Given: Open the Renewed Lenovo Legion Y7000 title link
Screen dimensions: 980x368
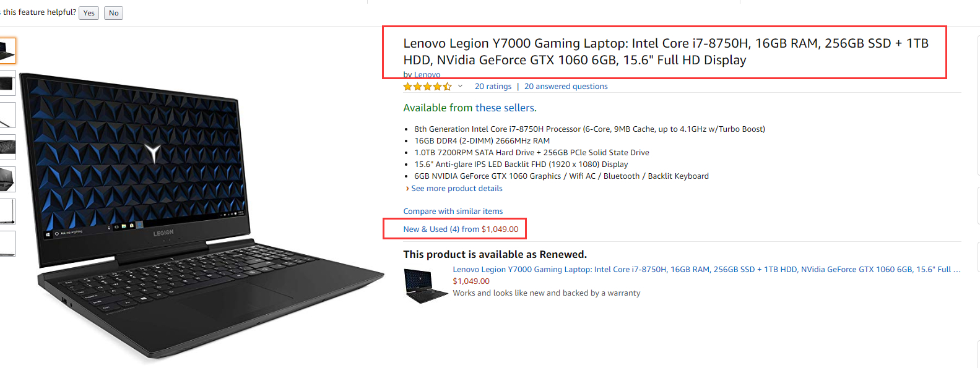Looking at the screenshot, I should 706,270.
